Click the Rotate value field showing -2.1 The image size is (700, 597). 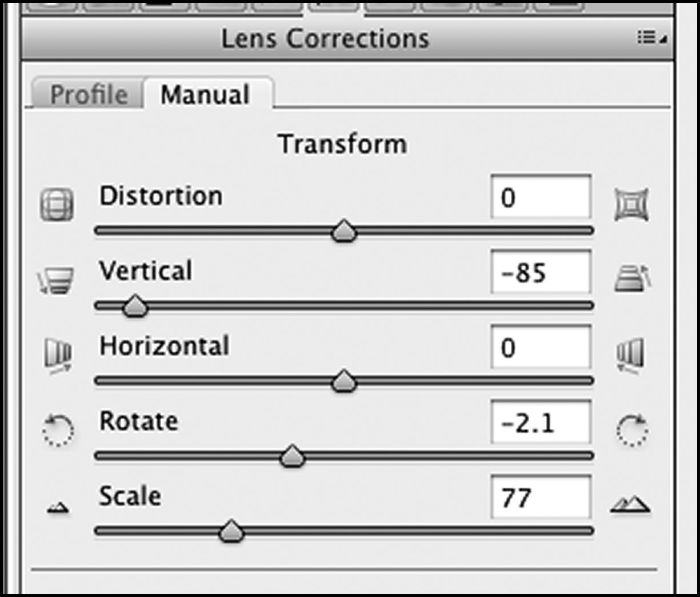(x=541, y=423)
